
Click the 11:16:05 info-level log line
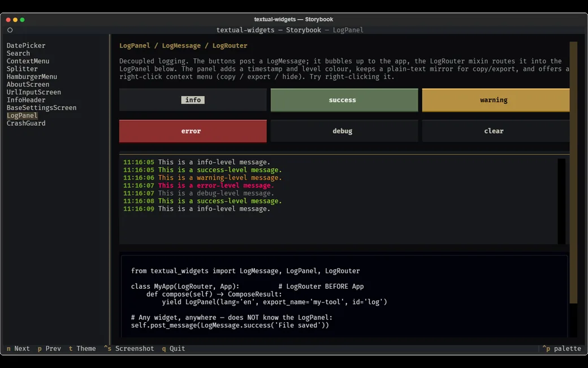(x=197, y=162)
